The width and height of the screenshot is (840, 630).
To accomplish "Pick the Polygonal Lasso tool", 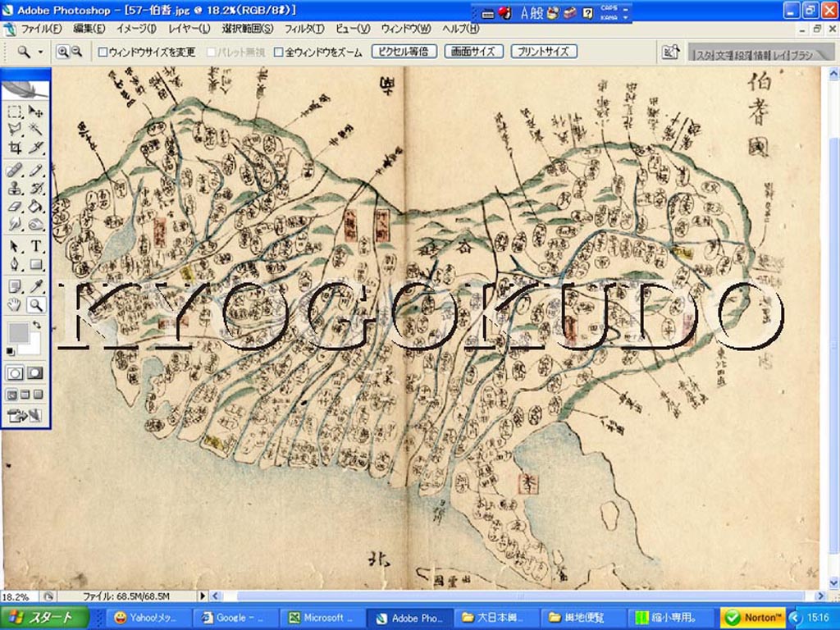I will click(x=15, y=129).
